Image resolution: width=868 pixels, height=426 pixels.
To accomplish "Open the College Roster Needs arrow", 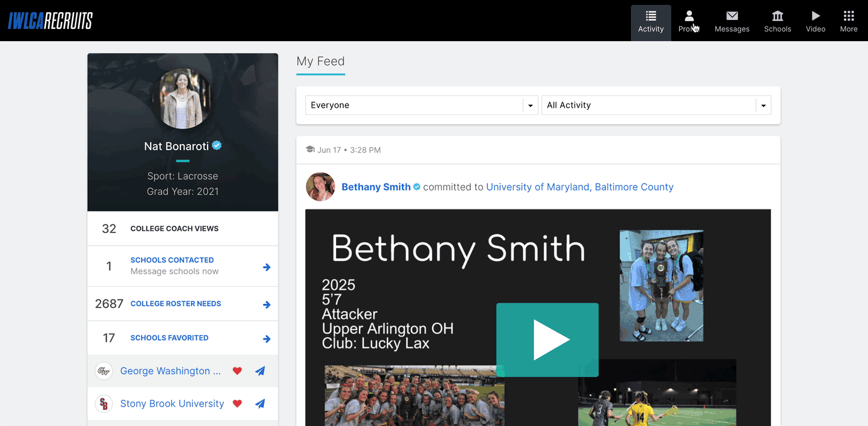I will [x=266, y=304].
